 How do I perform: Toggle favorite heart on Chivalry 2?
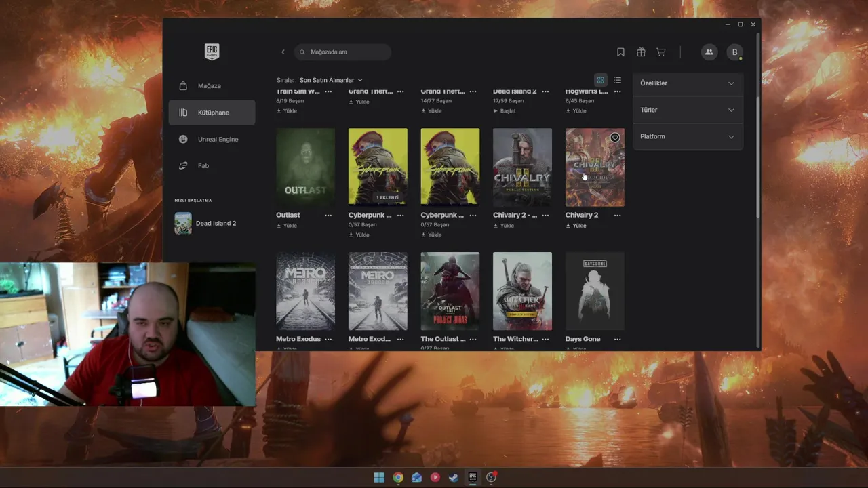pyautogui.click(x=615, y=138)
